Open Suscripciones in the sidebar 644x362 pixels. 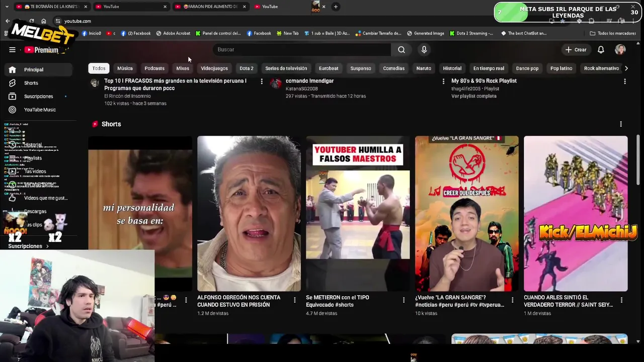(39, 97)
